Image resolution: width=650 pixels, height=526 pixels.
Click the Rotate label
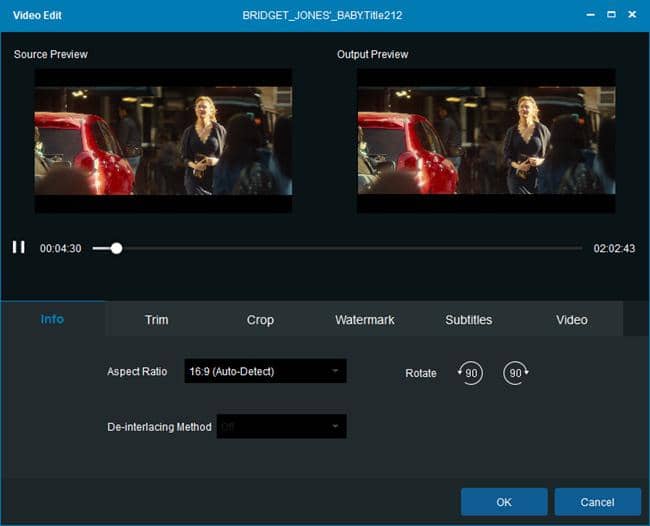tap(421, 373)
